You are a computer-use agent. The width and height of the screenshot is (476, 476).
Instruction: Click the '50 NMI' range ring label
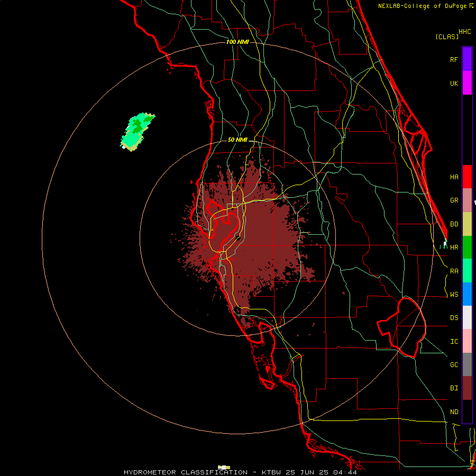coord(237,140)
